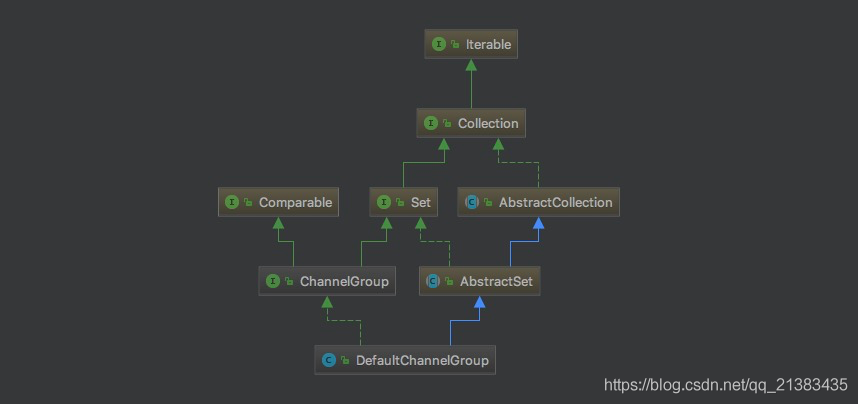The width and height of the screenshot is (858, 404).
Task: Click the interface icon on Set node
Action: point(385,202)
